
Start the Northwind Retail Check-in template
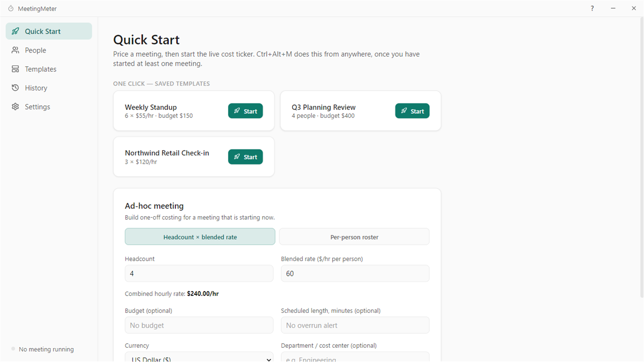[x=245, y=157]
